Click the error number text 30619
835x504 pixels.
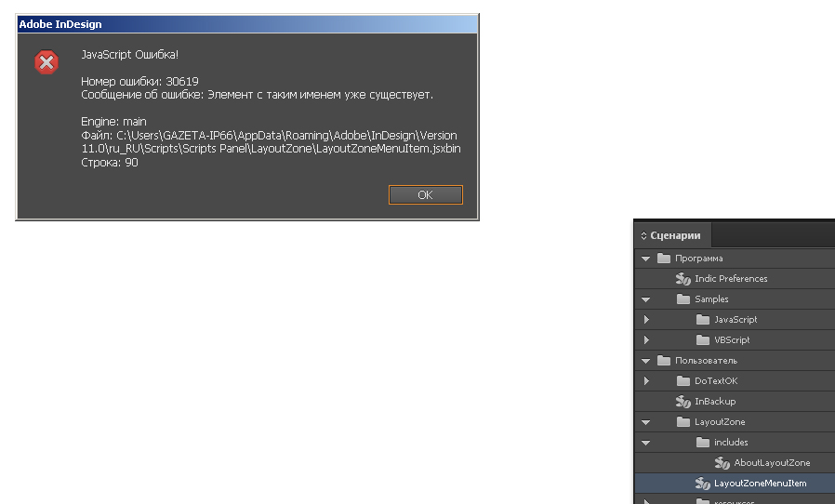click(182, 82)
